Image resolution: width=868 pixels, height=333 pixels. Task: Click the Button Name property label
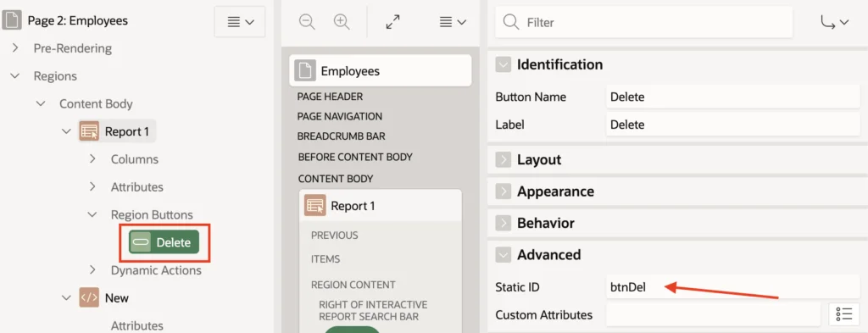point(531,97)
